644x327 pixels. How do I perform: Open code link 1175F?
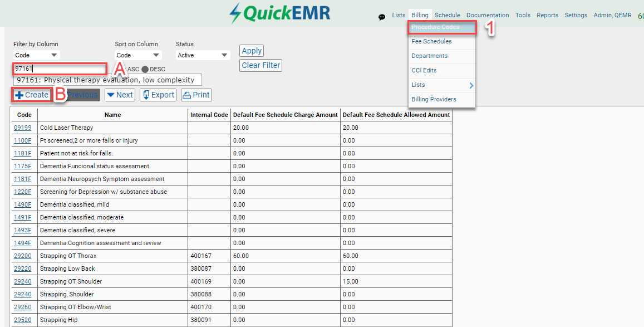pyautogui.click(x=23, y=166)
